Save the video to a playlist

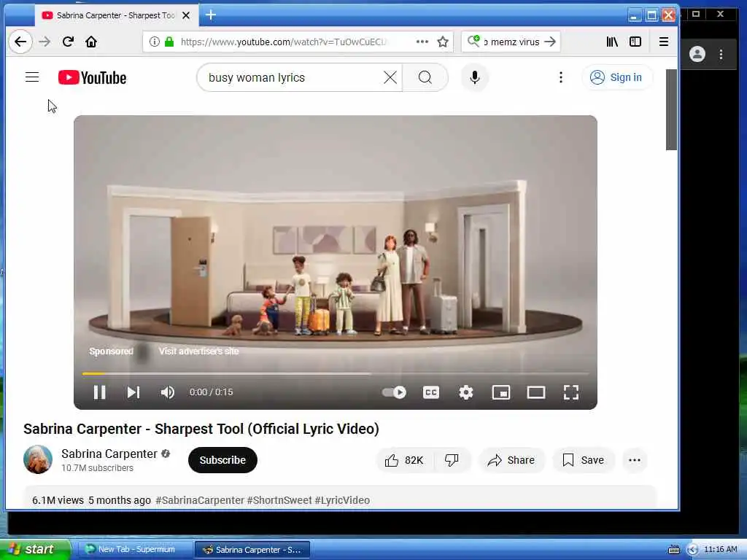click(583, 460)
